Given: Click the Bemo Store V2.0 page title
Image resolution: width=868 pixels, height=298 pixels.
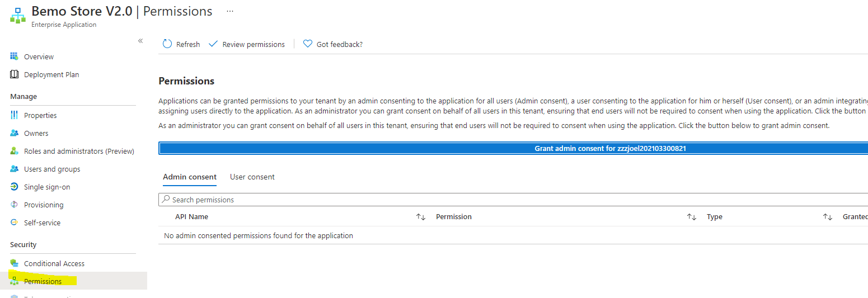Looking at the screenshot, I should pos(82,11).
